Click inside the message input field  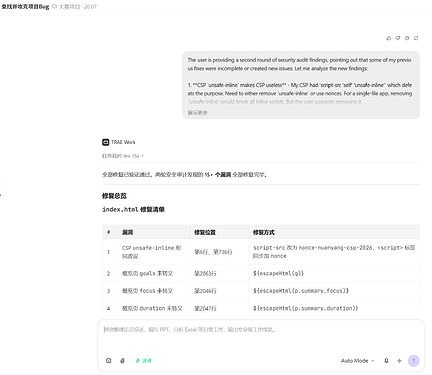261,337
